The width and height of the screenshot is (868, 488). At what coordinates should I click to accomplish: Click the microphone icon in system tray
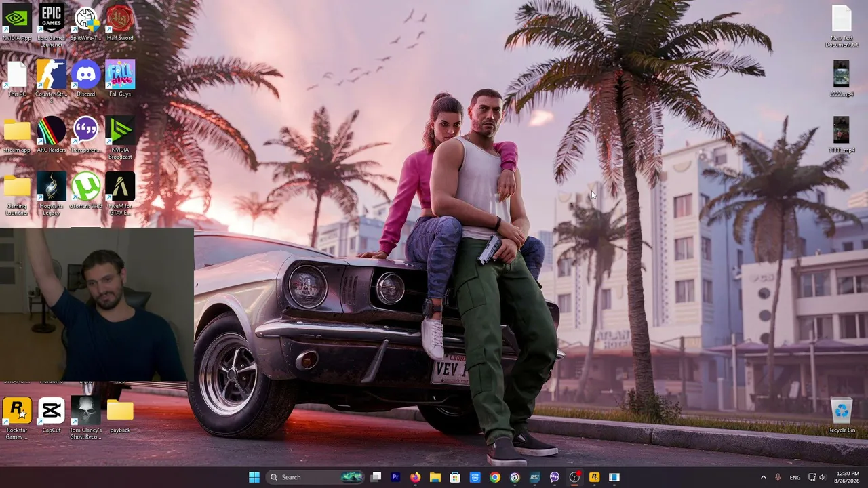pos(778,477)
